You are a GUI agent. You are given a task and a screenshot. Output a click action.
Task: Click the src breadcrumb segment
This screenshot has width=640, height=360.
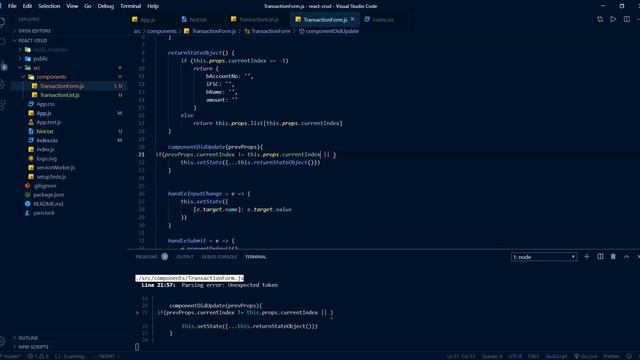tap(137, 31)
